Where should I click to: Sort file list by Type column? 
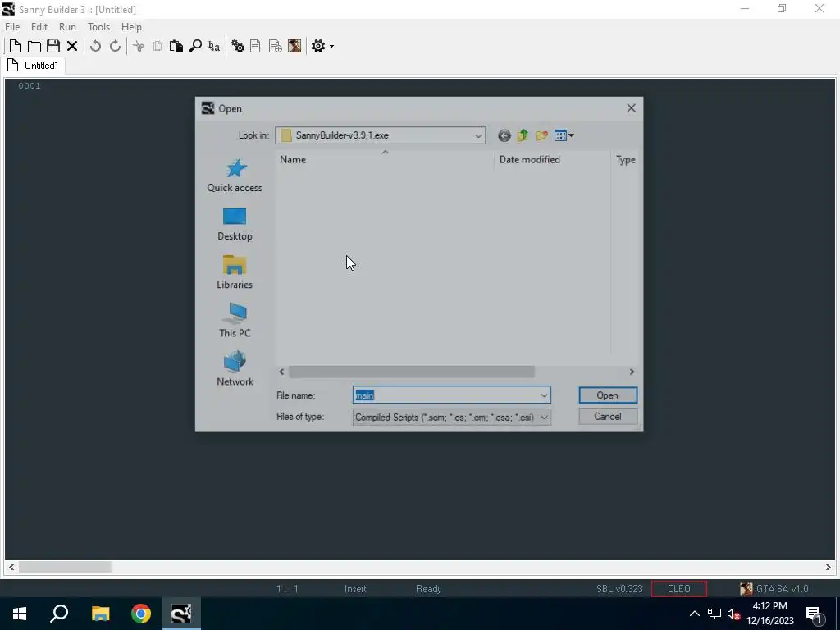(x=626, y=160)
